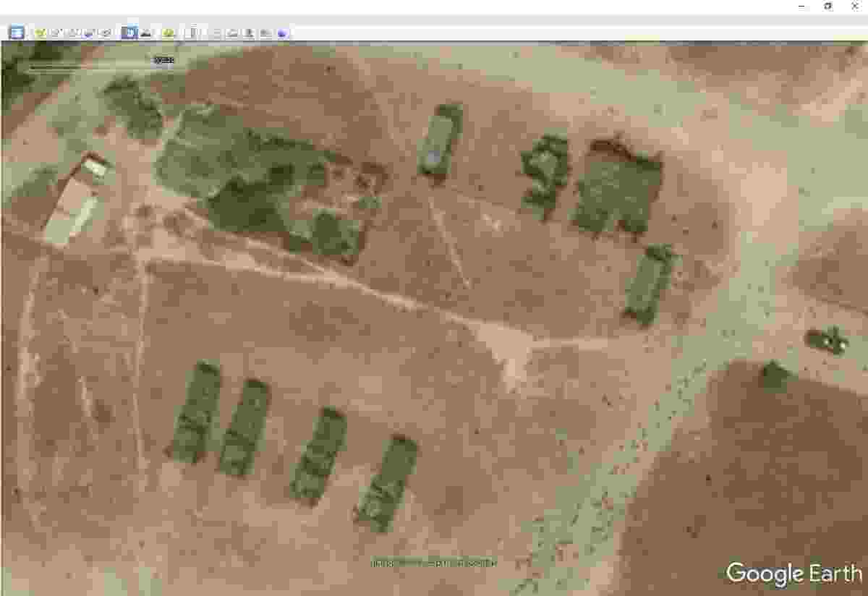Image resolution: width=868 pixels, height=596 pixels.
Task: Click the Save Image toolbar icon
Action: pos(249,33)
